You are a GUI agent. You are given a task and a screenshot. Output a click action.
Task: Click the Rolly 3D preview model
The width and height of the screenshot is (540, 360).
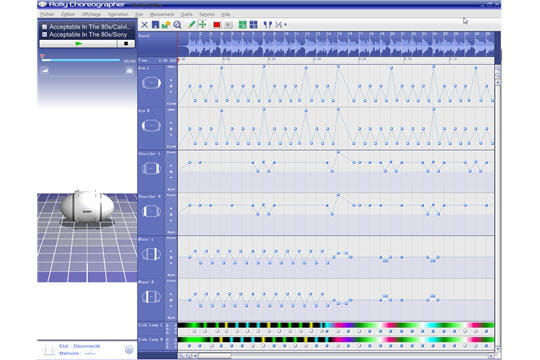point(87,206)
